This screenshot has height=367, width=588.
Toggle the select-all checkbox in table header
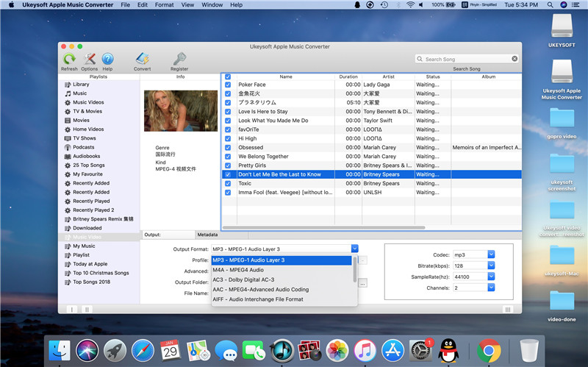(228, 77)
